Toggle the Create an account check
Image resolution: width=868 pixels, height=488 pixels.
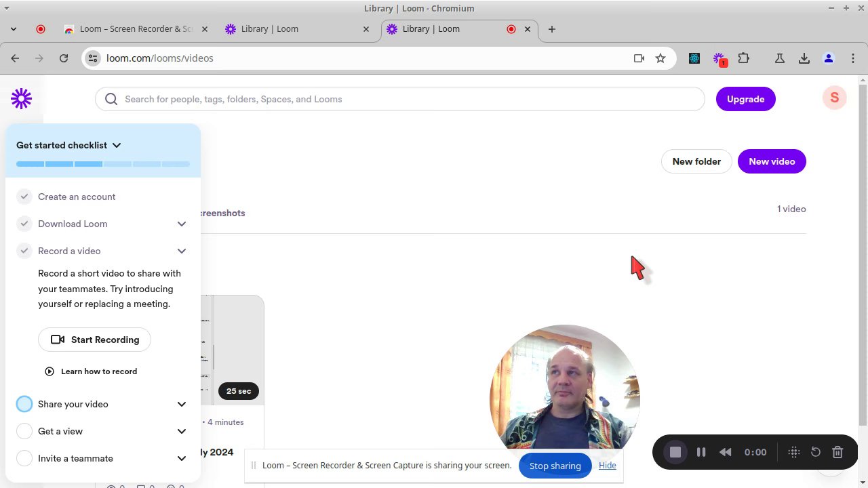click(24, 197)
